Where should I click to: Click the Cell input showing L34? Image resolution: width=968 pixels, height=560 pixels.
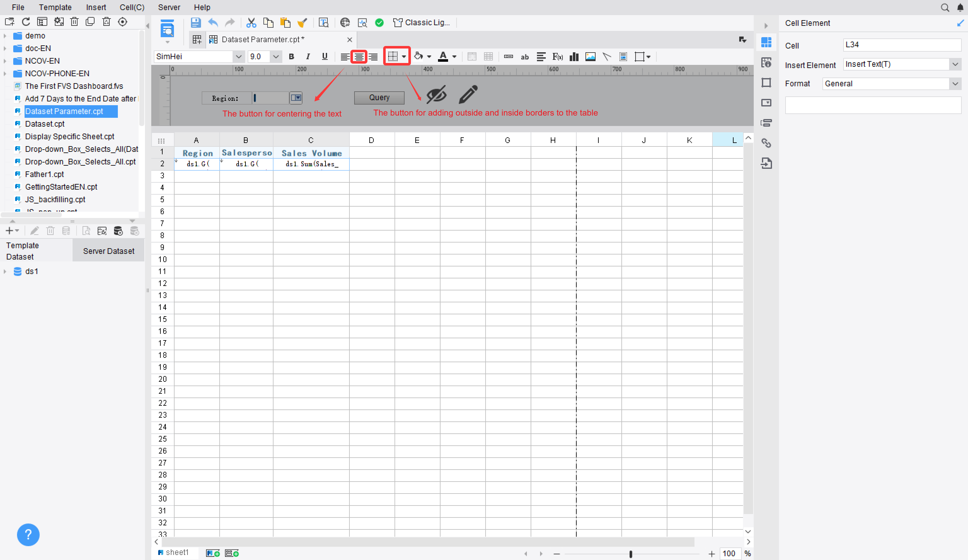click(902, 45)
